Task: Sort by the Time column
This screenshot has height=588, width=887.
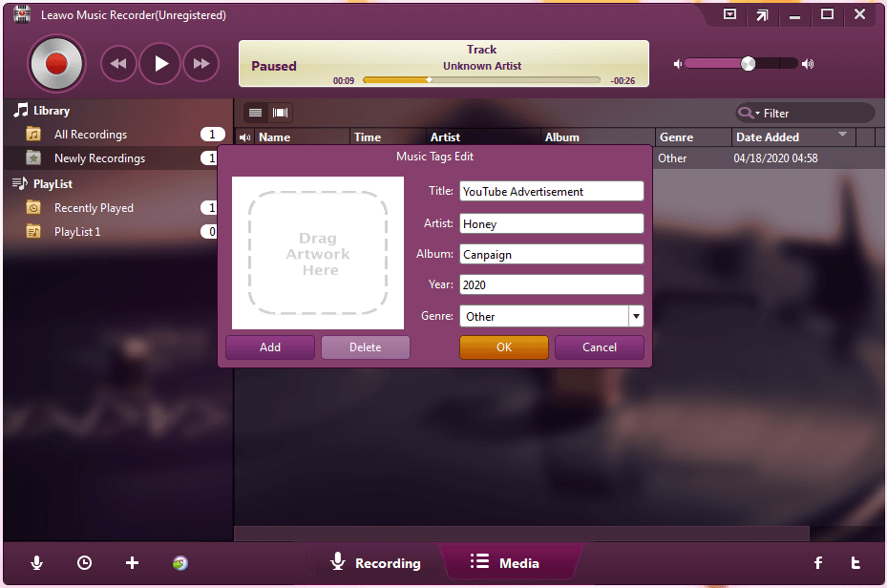Action: [x=388, y=137]
